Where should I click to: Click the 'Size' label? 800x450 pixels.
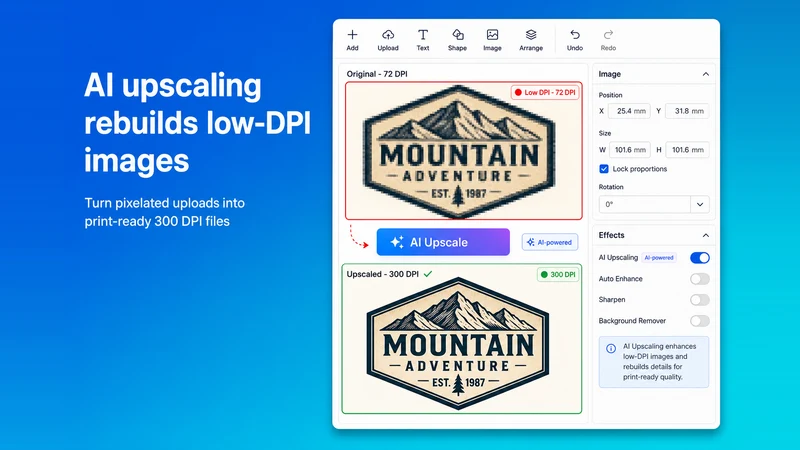pos(605,133)
